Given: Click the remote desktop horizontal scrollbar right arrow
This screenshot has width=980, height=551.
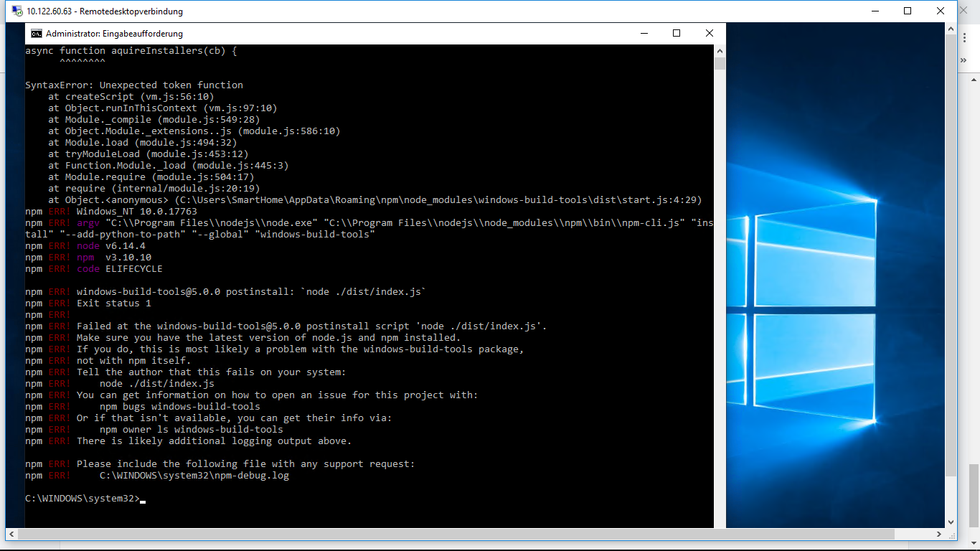Looking at the screenshot, I should 939,534.
